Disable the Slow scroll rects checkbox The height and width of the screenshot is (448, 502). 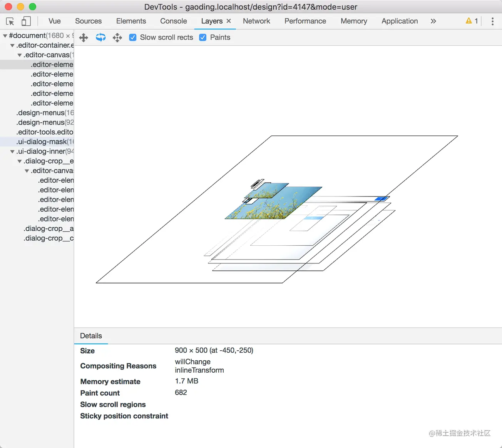coord(133,37)
